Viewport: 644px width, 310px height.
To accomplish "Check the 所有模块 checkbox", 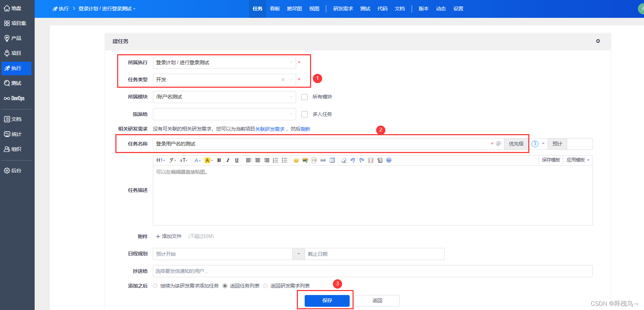I will (x=304, y=97).
